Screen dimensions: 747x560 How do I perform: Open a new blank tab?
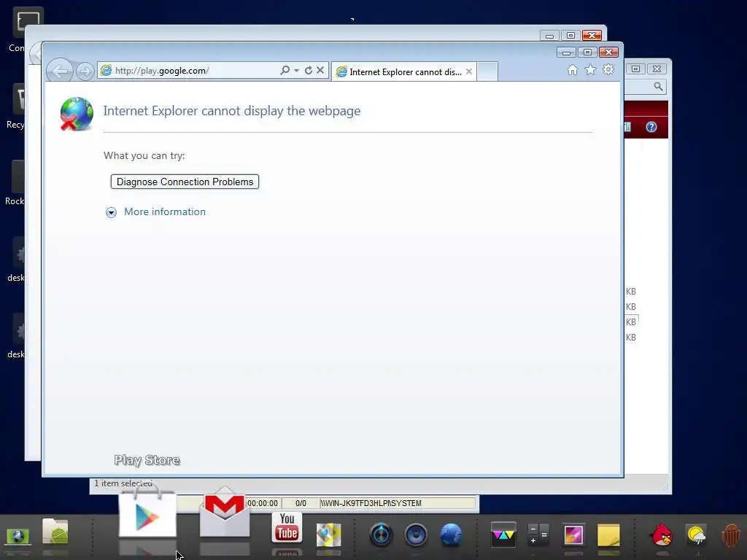[x=487, y=71]
